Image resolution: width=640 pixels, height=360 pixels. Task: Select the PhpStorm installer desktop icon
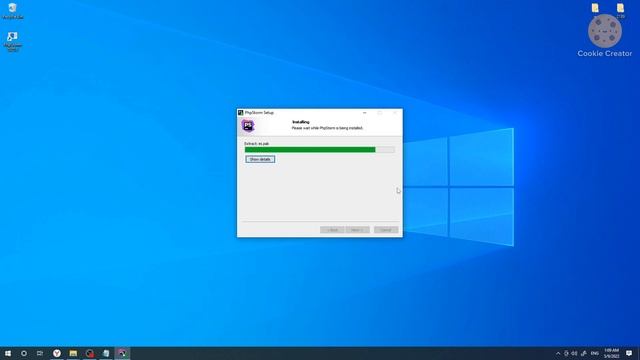[x=13, y=42]
